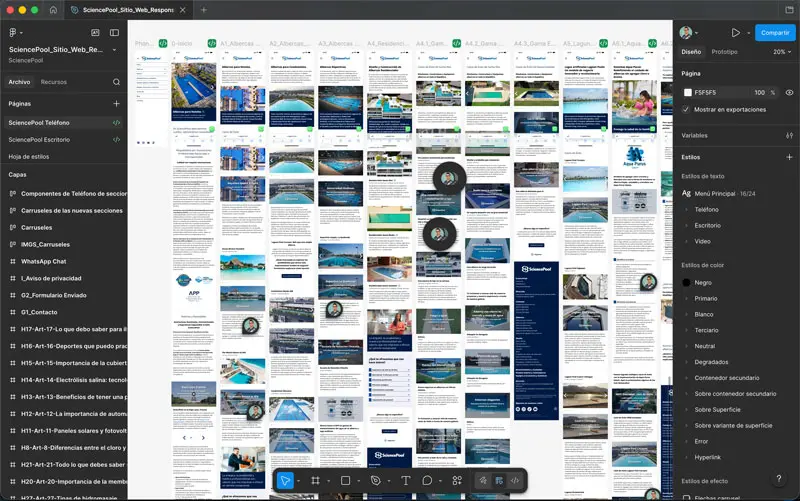Toggle Flechas carrusel effect checkbox
This screenshot has width=800, height=501.
tap(686, 497)
